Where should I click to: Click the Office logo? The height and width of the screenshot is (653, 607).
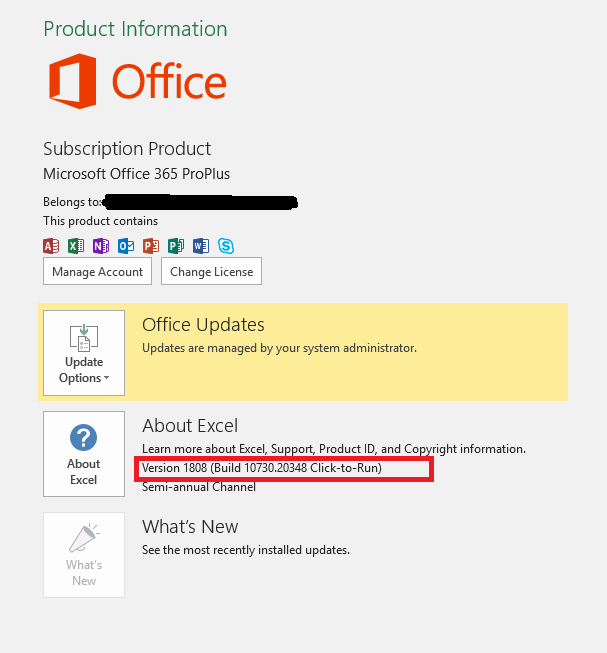(137, 81)
